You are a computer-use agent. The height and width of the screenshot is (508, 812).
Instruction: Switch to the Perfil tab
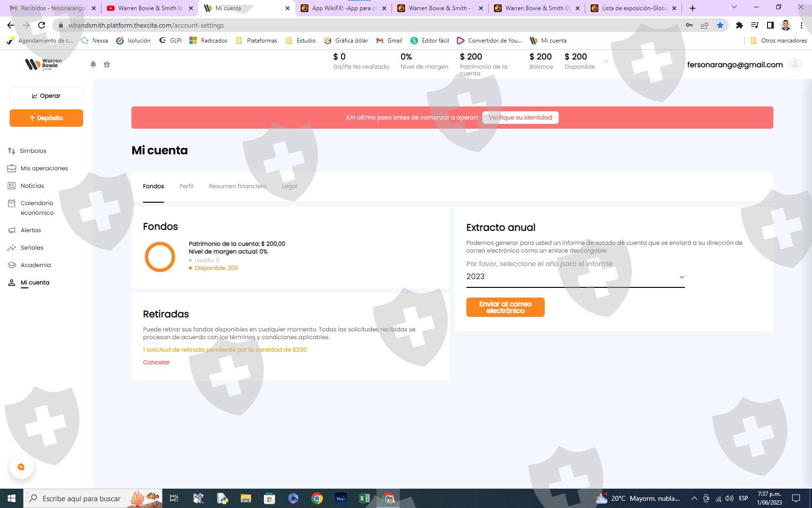186,186
